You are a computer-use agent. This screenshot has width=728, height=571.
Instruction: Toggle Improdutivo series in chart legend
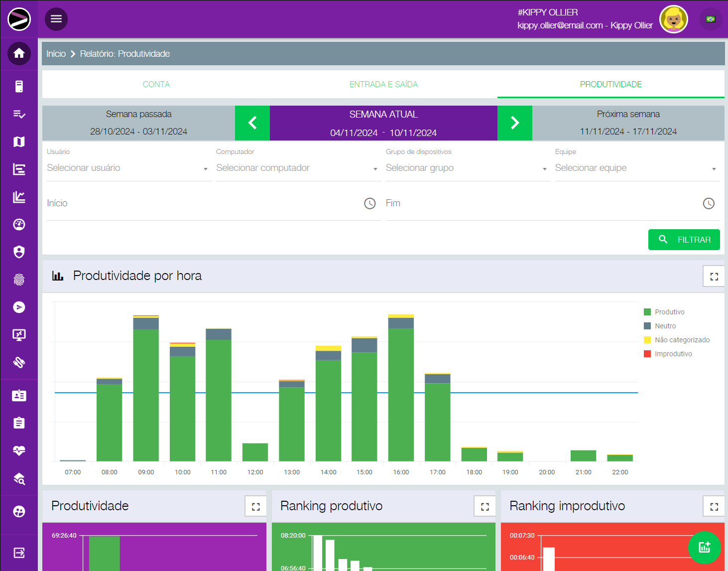[673, 354]
